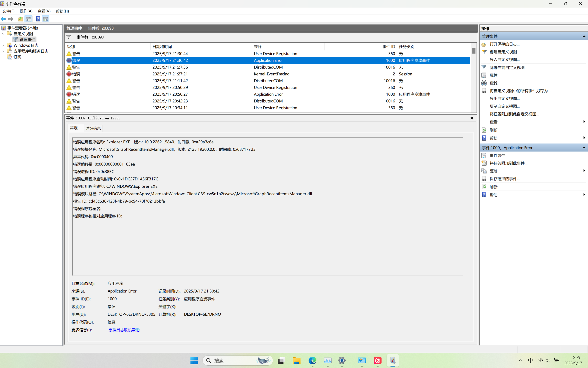Open Windows Start menu
Viewport: 588px width, 368px height.
[x=194, y=360]
